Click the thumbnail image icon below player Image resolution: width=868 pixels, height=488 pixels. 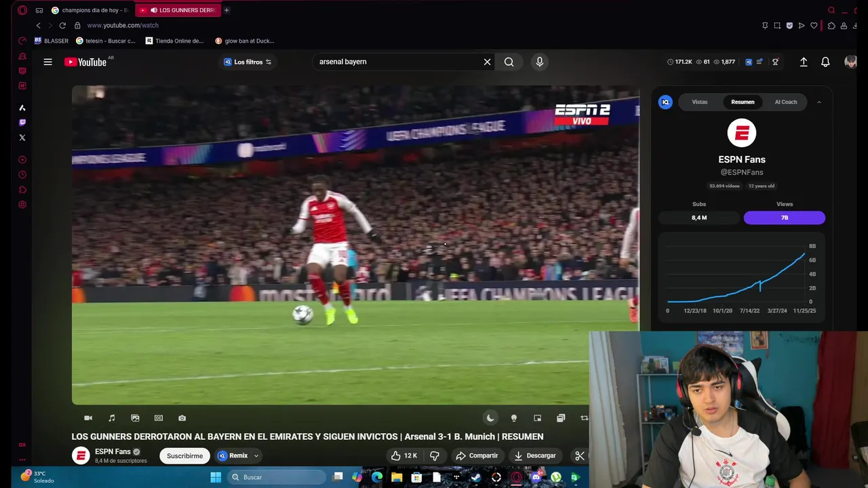[135, 418]
